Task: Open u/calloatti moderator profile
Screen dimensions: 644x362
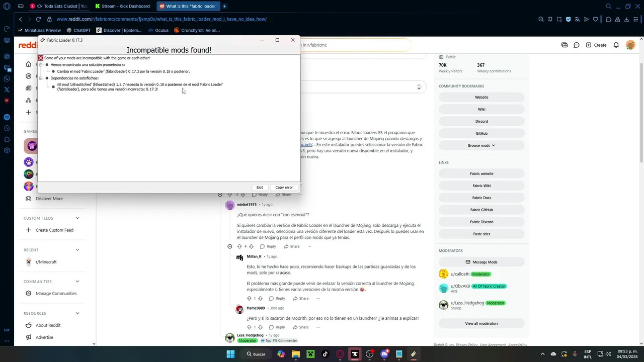Action: pos(460,274)
